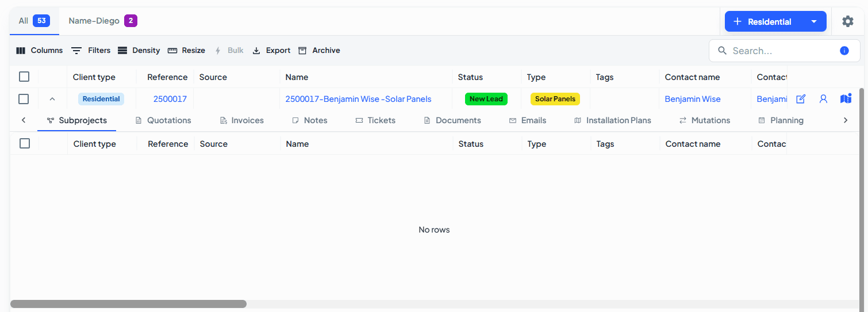Click the Export download button
Image resolution: width=868 pixels, height=312 pixels.
(271, 51)
